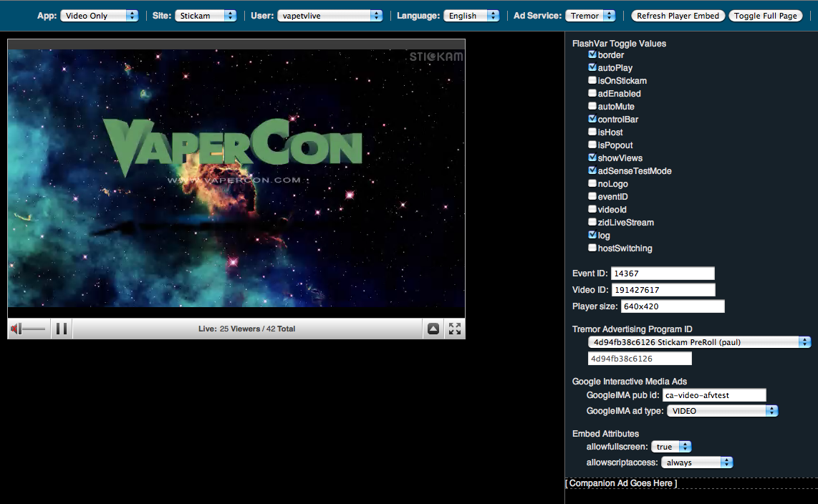818x504 pixels.
Task: Click the Toggle Full Page button
Action: 765,16
